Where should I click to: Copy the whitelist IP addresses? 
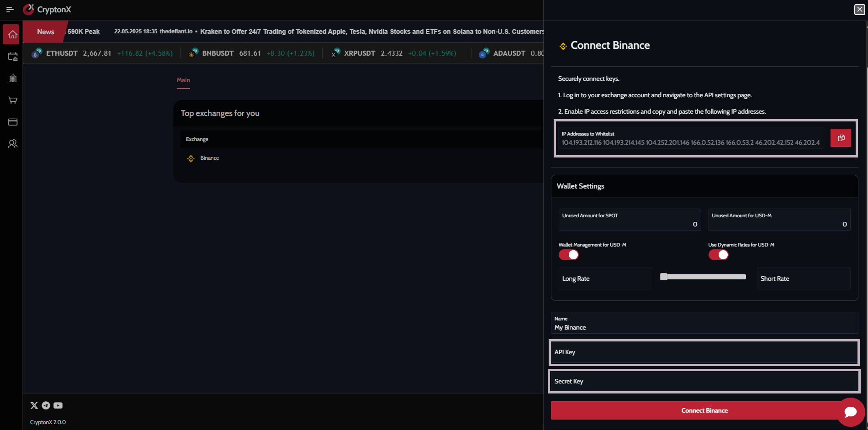click(841, 138)
